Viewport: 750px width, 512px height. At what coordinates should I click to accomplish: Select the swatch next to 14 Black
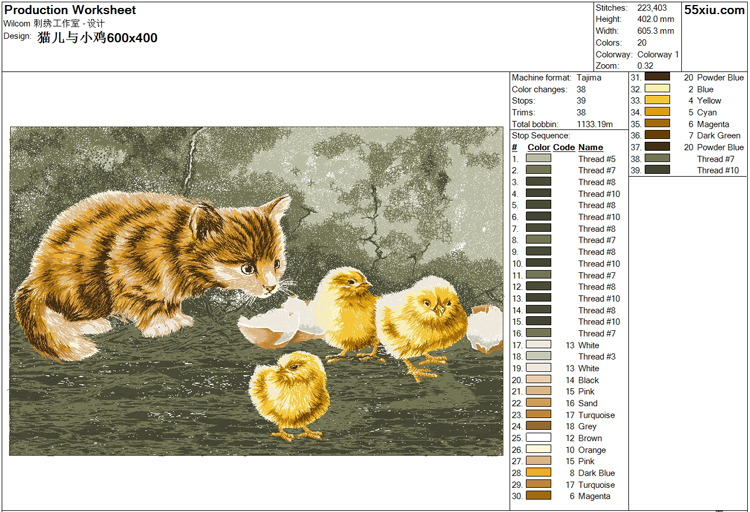point(538,379)
